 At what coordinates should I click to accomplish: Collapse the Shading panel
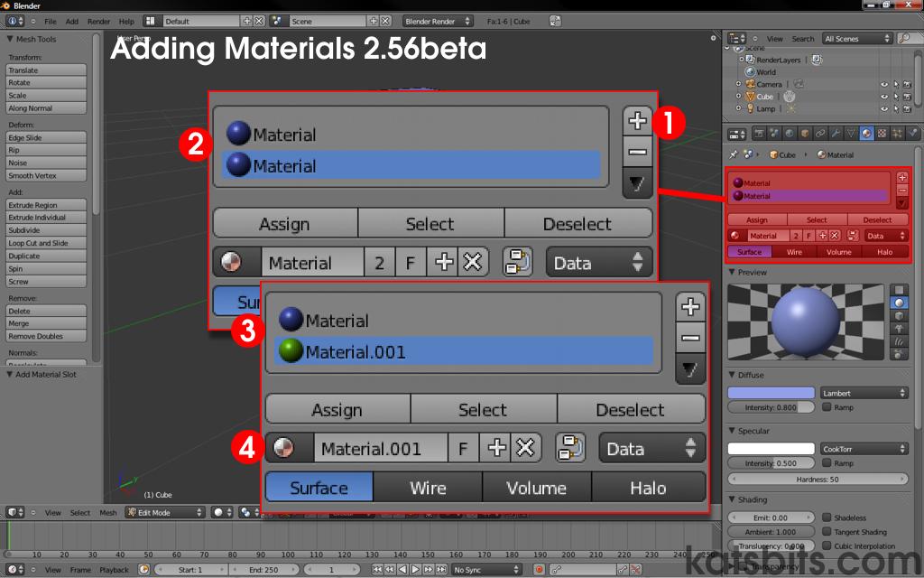[732, 499]
